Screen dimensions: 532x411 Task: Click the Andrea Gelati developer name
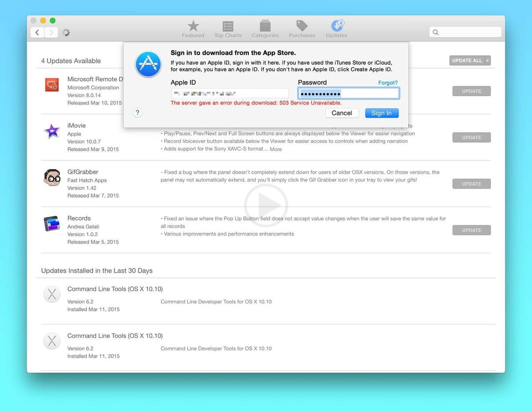tap(82, 227)
